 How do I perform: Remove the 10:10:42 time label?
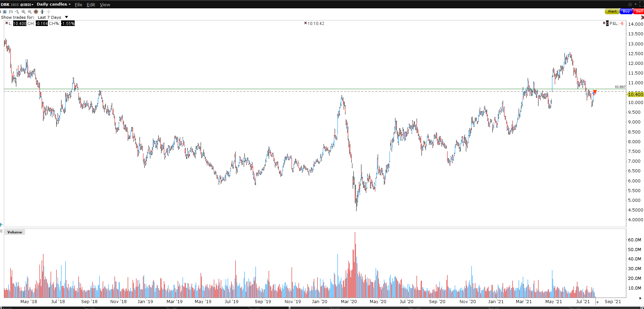tap(306, 23)
